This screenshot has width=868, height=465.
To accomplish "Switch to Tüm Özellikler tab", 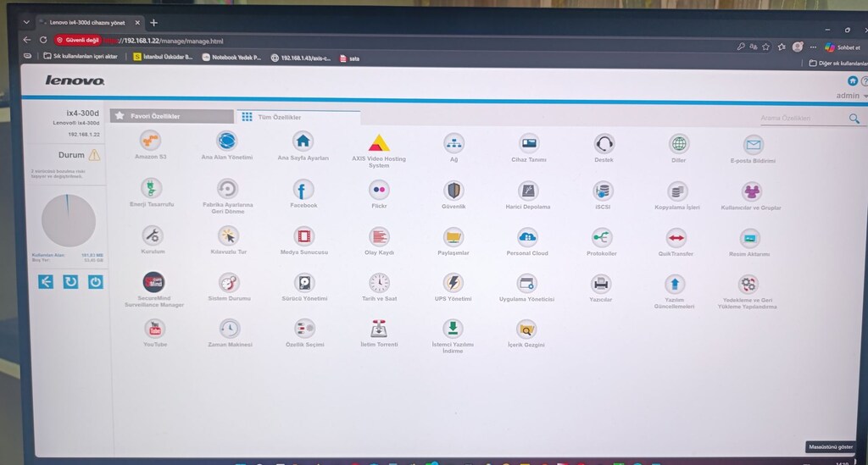I will point(298,117).
